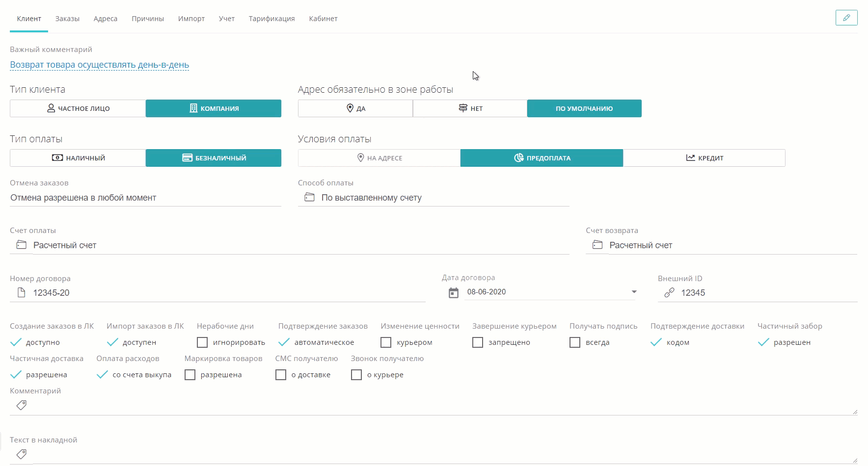Choose Нет for address in work zone
Image resolution: width=868 pixels, height=466 pixels.
470,108
